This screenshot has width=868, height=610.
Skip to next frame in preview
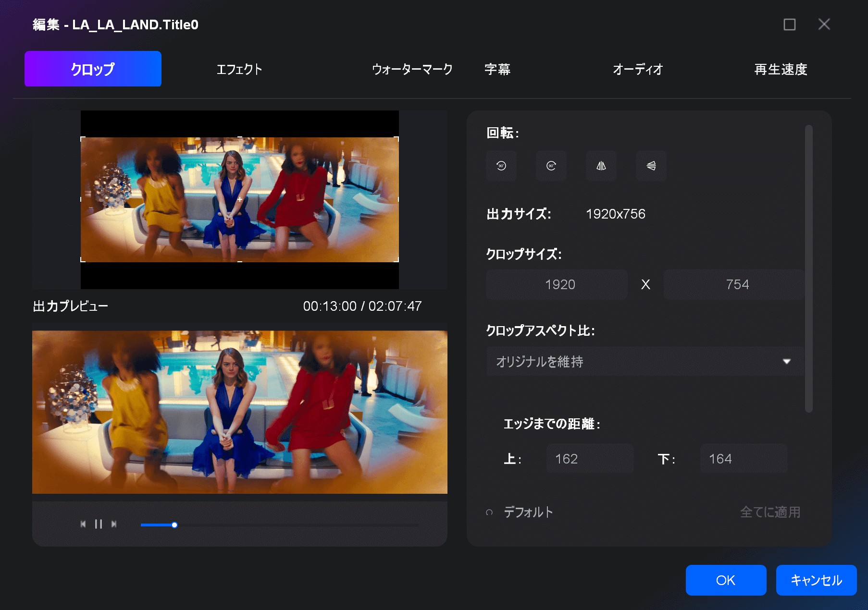(114, 524)
